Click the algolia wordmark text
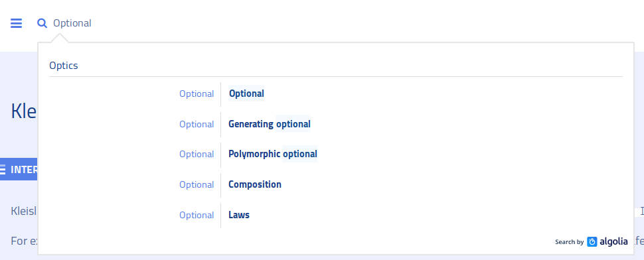This screenshot has height=260, width=644. 613,242
